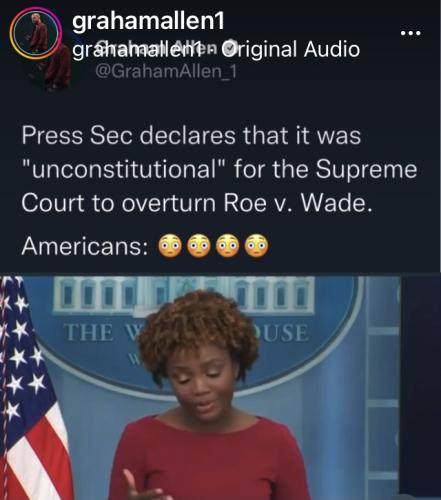Screen dimensions: 441x500
Task: Click the last flushed-face emoji
Action: pos(256,246)
